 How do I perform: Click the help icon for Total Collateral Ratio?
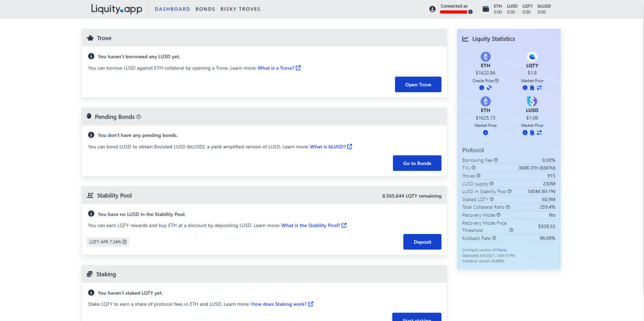pos(508,207)
